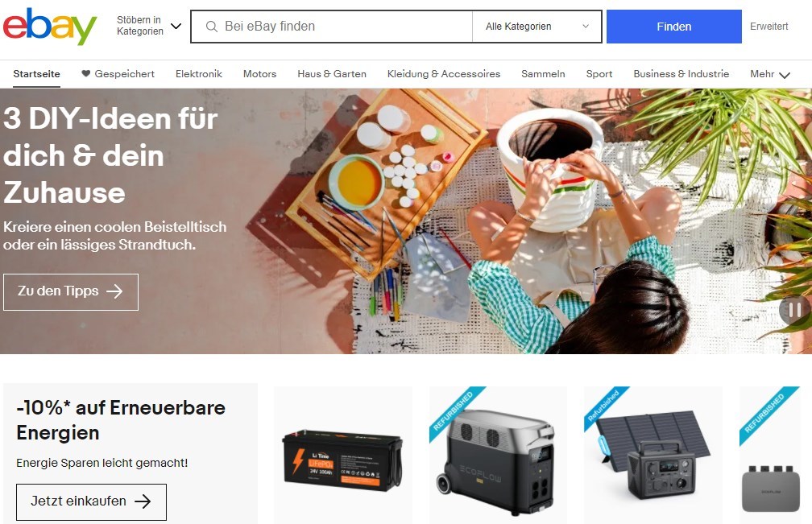Go to Haus & Garten category
Image resolution: width=812 pixels, height=524 pixels.
332,74
